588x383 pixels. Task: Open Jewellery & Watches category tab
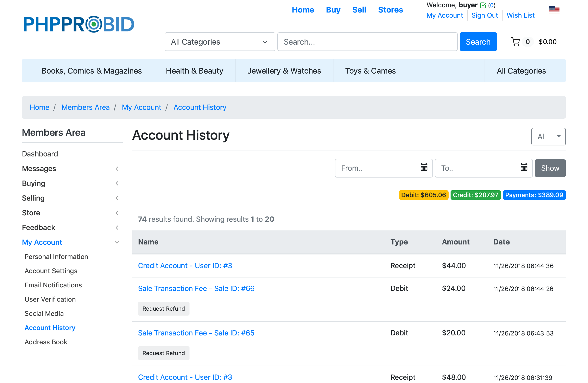click(284, 71)
